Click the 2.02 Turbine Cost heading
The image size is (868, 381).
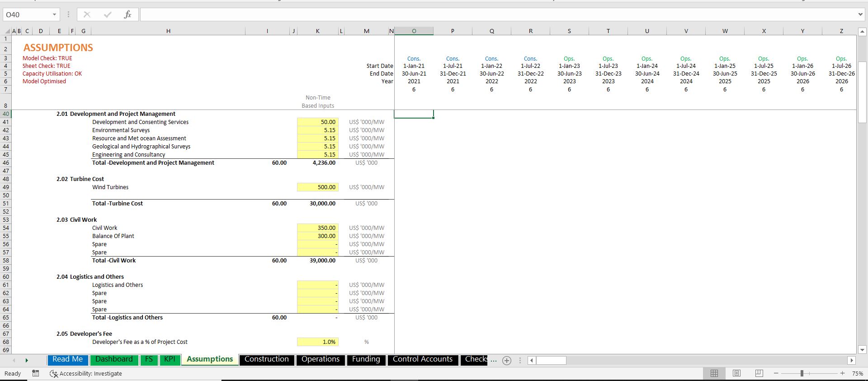pos(80,179)
